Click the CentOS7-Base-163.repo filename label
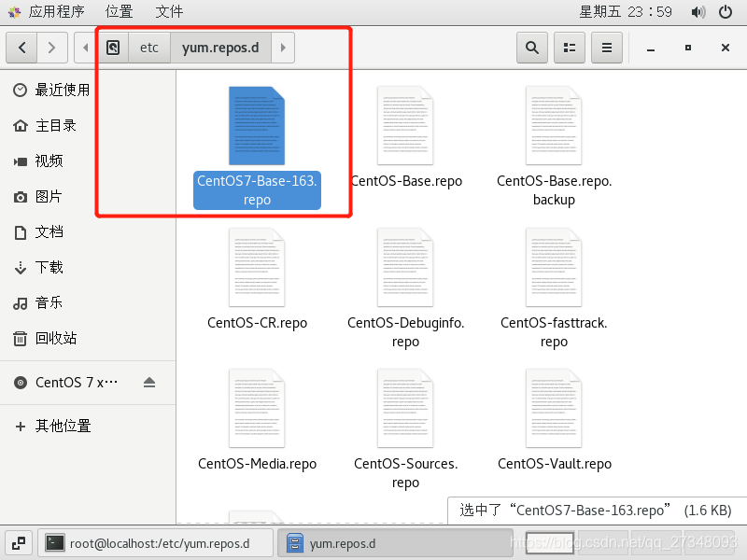 coord(257,190)
